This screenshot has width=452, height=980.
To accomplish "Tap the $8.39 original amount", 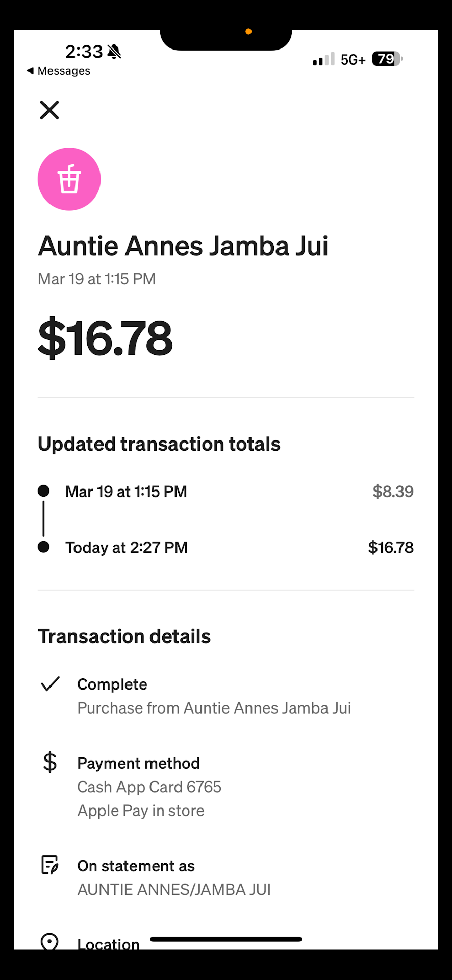I will [x=393, y=492].
